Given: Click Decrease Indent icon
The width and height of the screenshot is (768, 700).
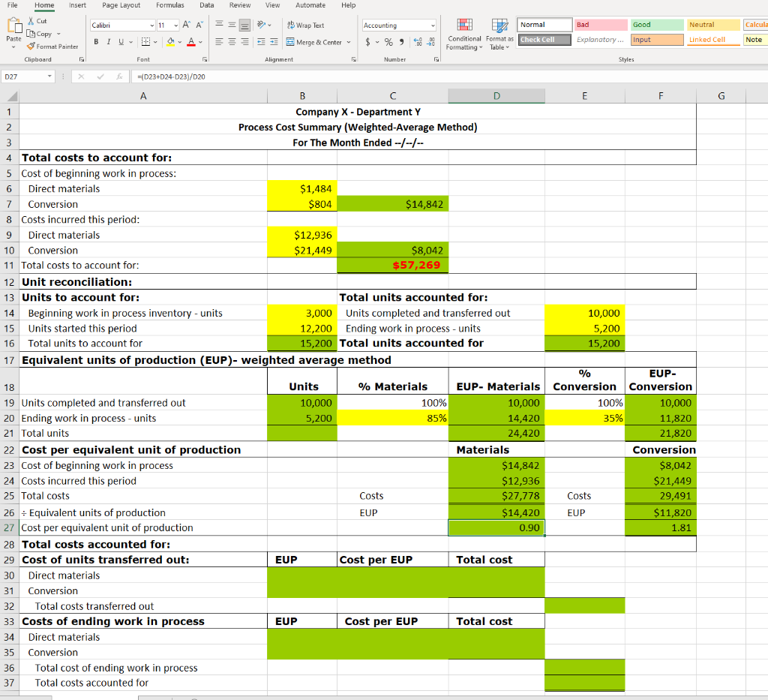Looking at the screenshot, I should click(262, 42).
